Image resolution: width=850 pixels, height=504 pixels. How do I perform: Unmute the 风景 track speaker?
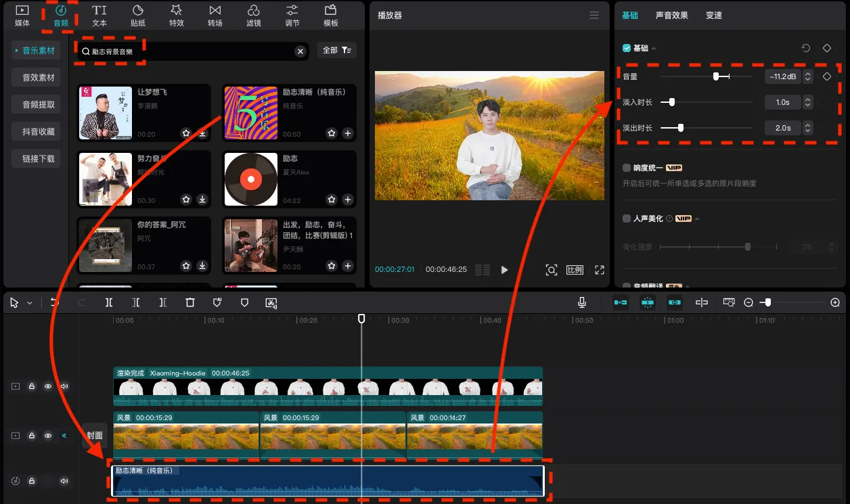tap(64, 436)
